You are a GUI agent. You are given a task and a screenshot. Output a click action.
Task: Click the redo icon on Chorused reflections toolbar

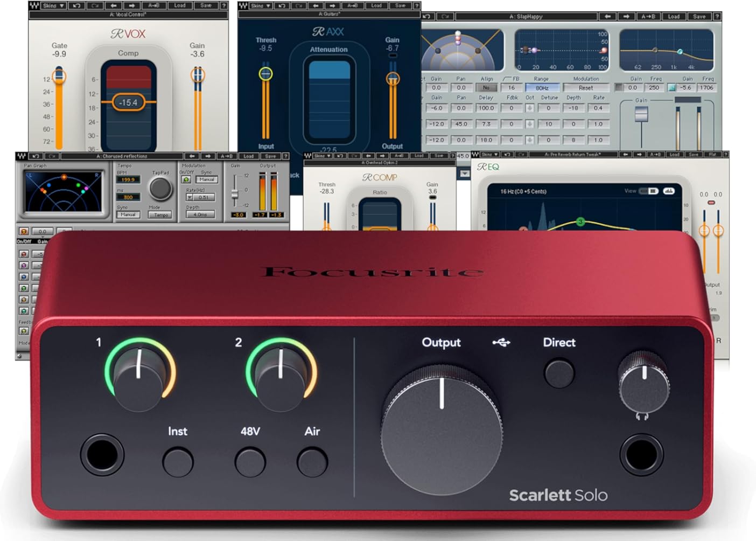pyautogui.click(x=52, y=156)
